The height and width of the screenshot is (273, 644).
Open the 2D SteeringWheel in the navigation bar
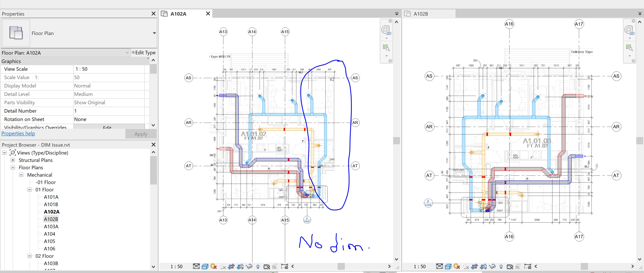point(386,30)
